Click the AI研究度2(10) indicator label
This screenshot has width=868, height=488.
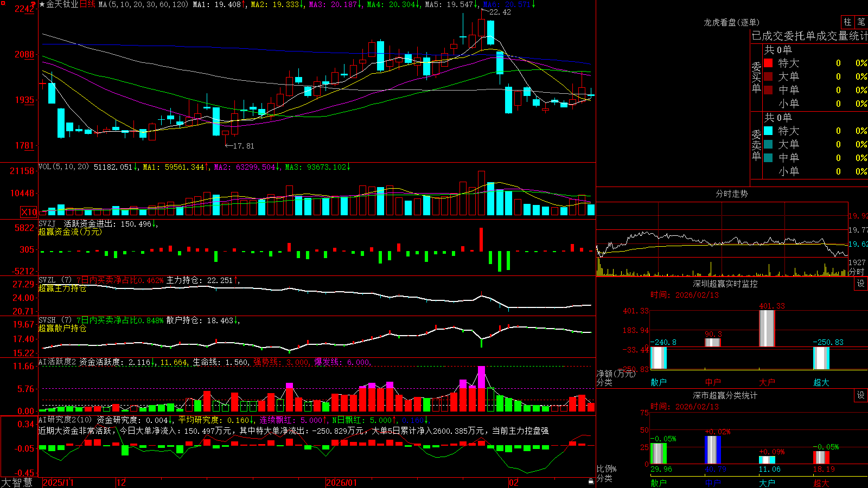[x=65, y=420]
